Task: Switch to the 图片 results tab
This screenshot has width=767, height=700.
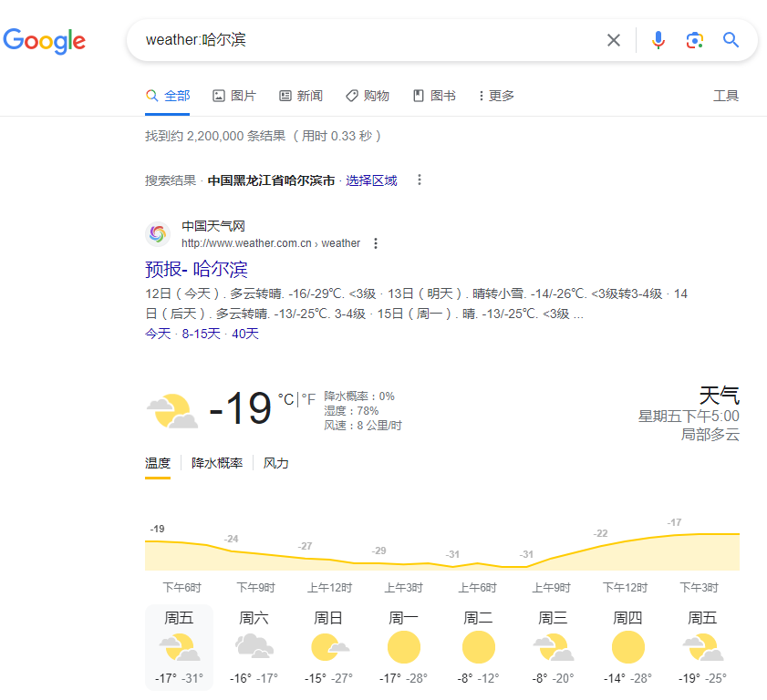Action: coord(234,96)
